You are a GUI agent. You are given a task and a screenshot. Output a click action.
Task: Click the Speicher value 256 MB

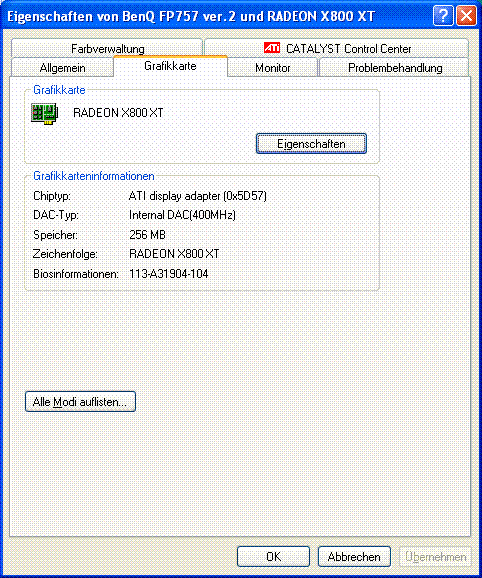[x=147, y=234]
